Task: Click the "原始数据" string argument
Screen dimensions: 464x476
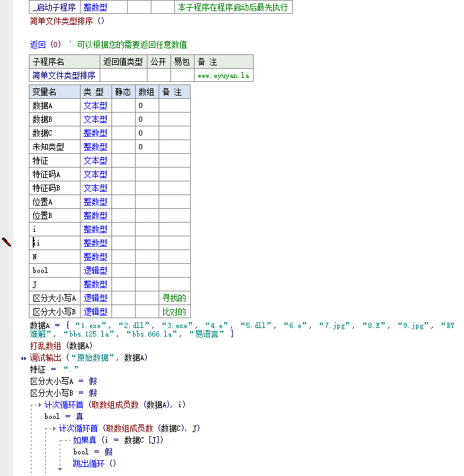Action: (x=92, y=357)
